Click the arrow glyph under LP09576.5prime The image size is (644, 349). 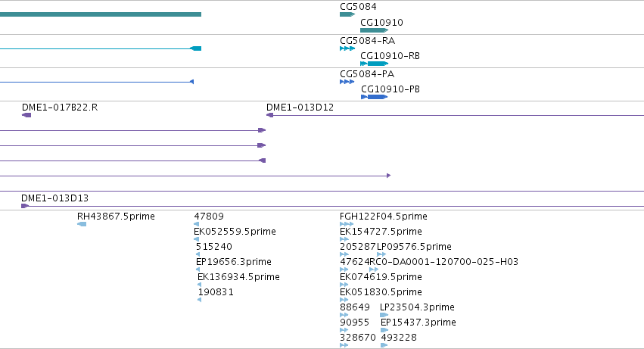(381, 254)
